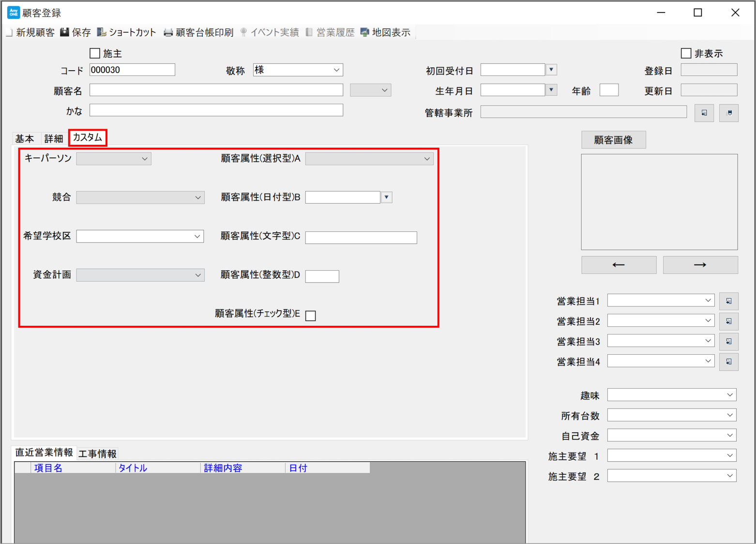
Task: Enable the 非表示 checkbox
Action: point(686,53)
